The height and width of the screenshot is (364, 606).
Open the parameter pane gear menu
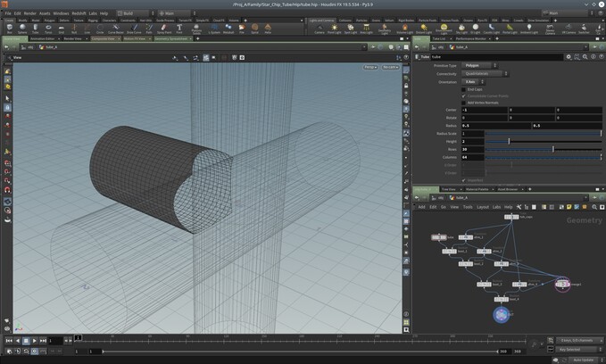tap(569, 57)
